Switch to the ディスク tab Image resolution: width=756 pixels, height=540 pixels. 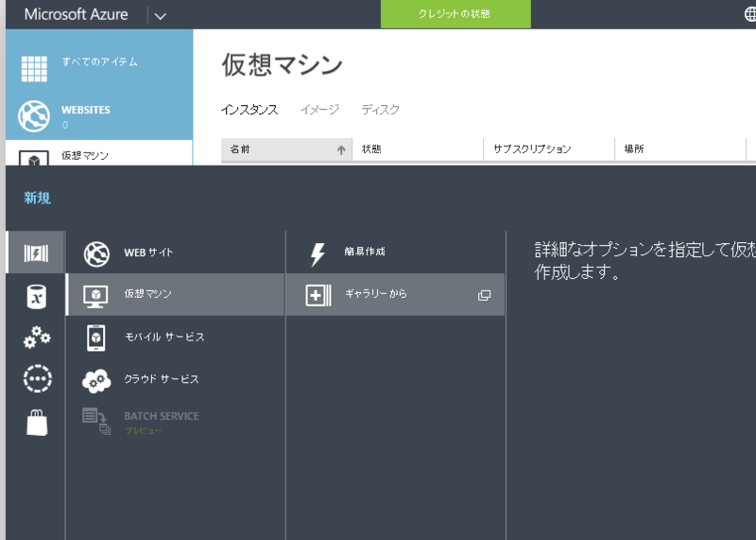pos(381,110)
